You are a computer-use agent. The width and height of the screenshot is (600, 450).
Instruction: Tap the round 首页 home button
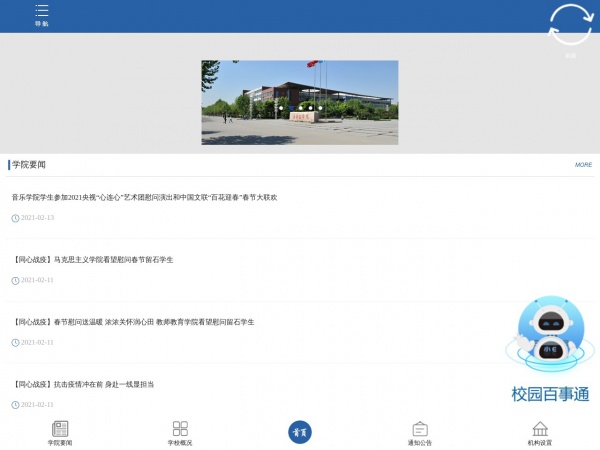click(300, 431)
